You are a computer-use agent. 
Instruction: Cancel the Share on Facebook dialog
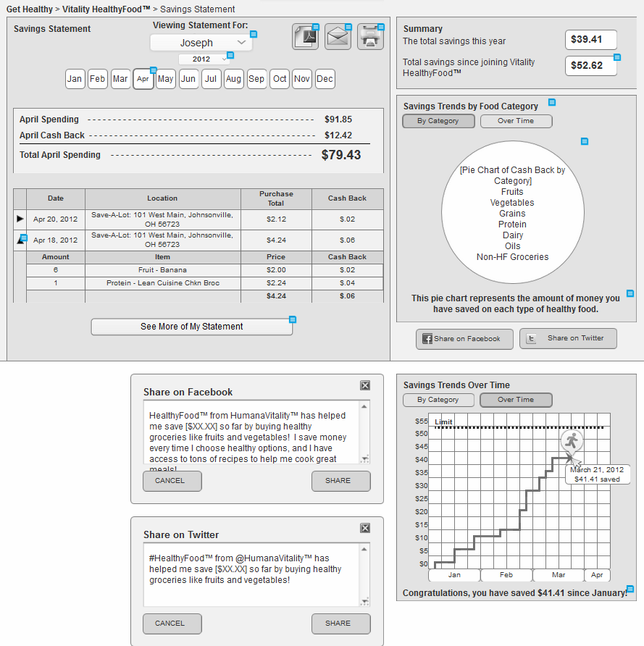[x=172, y=481]
